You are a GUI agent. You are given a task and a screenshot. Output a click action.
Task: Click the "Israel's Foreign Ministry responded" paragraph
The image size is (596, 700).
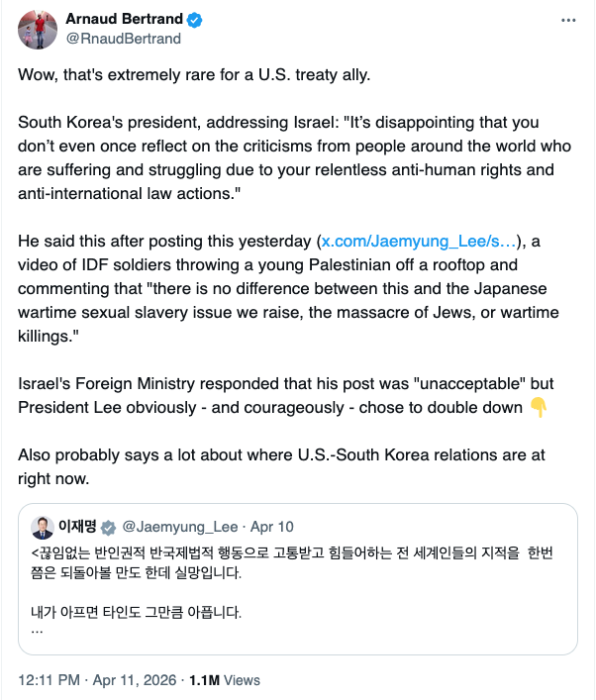point(277,396)
